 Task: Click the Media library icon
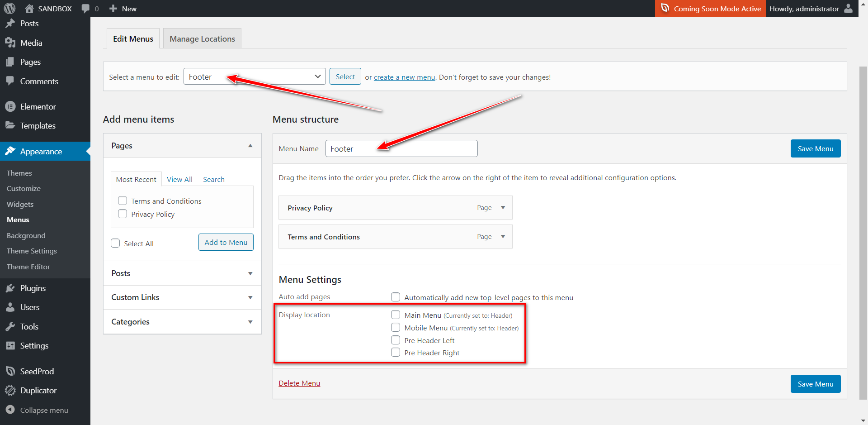(10, 43)
